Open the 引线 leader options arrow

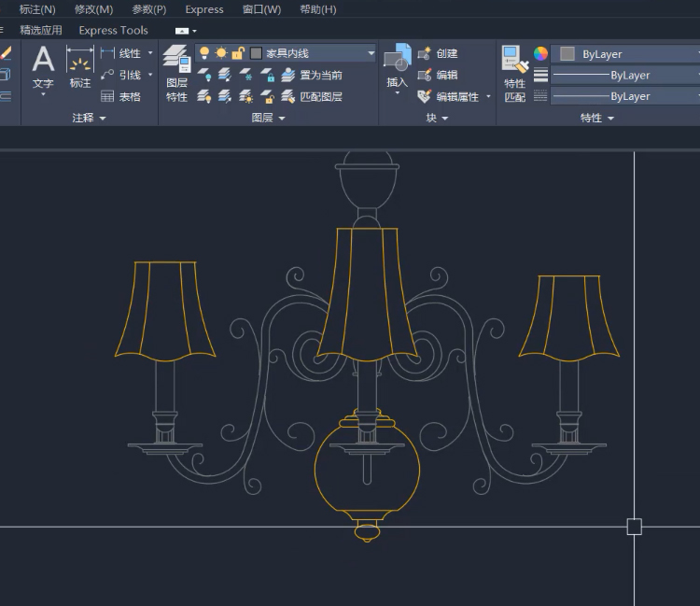(150, 75)
